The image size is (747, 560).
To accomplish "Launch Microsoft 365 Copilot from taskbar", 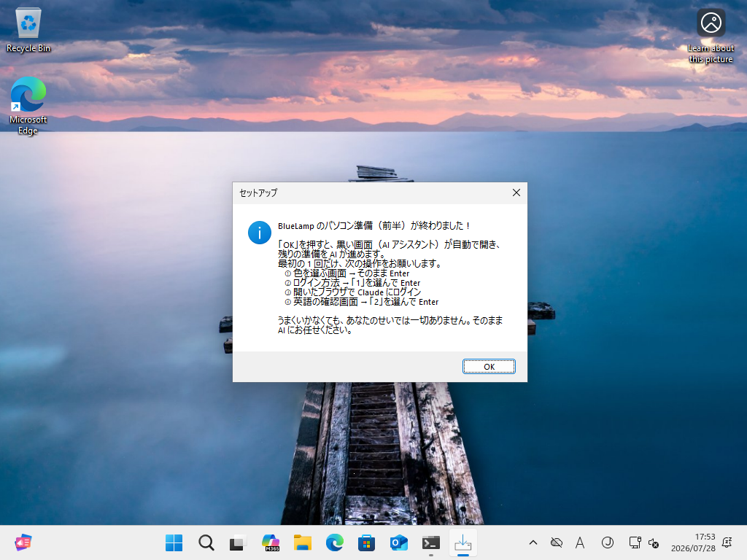I will [x=270, y=542].
